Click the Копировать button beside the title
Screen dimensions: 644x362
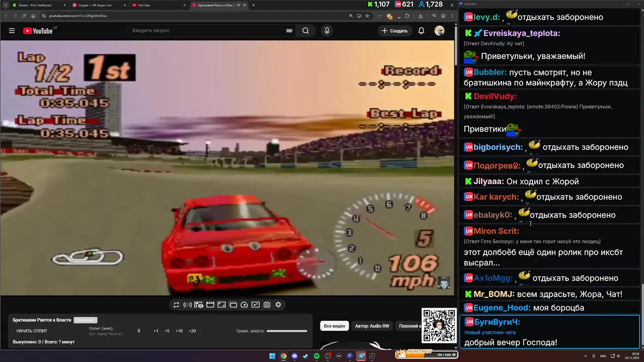(85, 320)
